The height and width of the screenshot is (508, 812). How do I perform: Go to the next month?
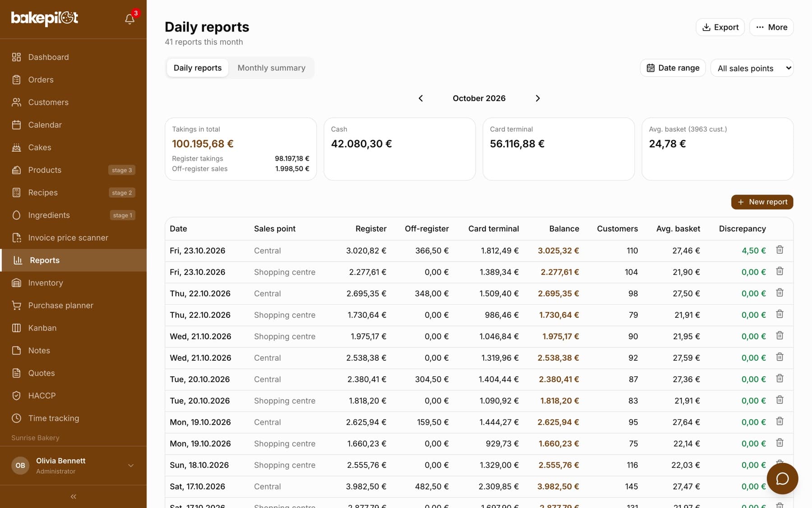click(537, 98)
